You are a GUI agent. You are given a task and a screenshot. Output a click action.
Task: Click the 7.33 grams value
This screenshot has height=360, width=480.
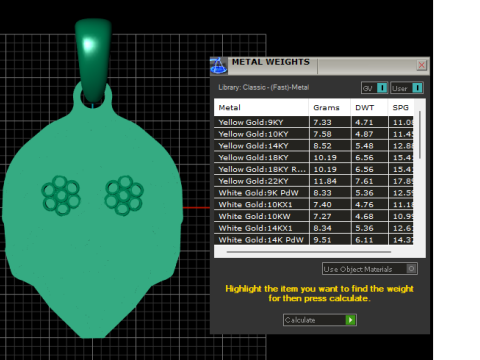click(x=322, y=122)
